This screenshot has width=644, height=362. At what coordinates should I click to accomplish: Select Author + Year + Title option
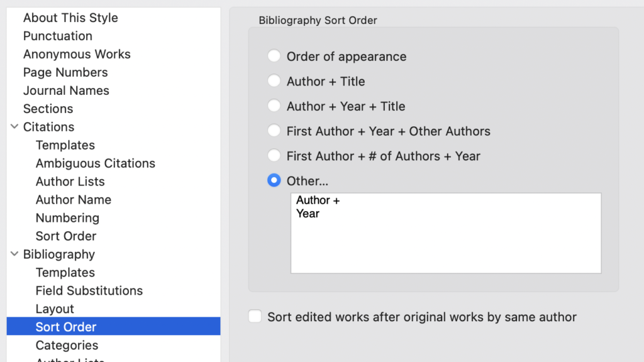[x=274, y=106]
